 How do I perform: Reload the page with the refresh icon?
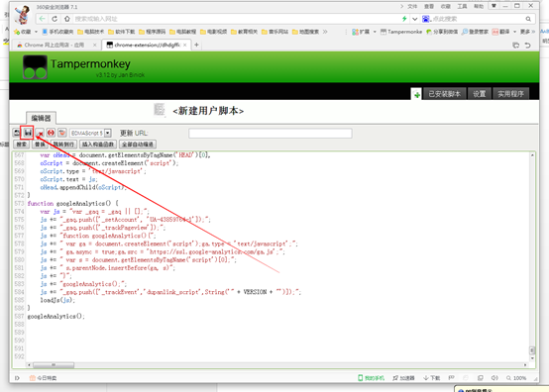coord(55,19)
